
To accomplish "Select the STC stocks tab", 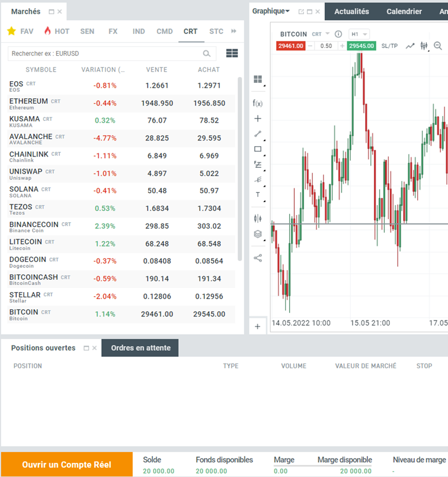I will coord(216,31).
